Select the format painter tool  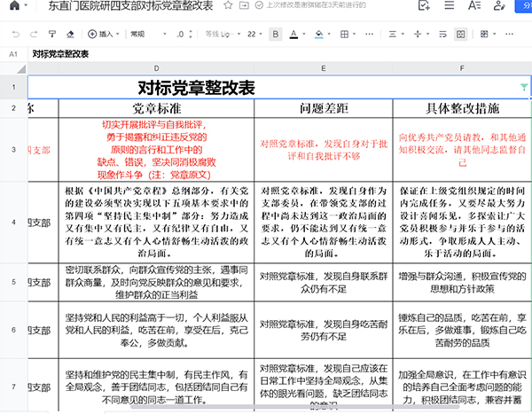coord(51,35)
